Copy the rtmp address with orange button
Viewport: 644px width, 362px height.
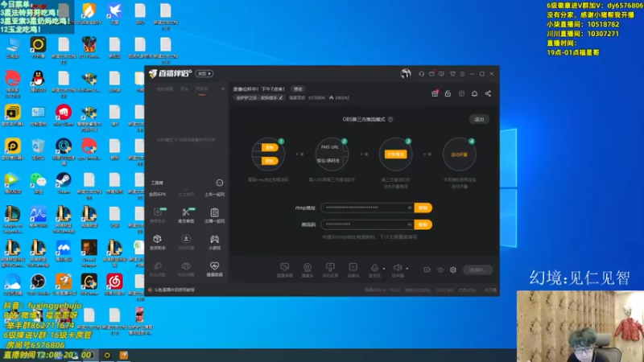coord(423,208)
